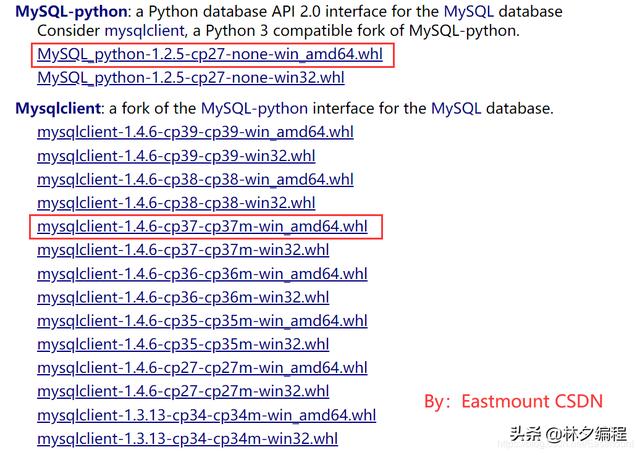Screen dimensions: 640x455
Task: Click MySQL link in the MySQL-python heading
Action: pyautogui.click(x=469, y=11)
